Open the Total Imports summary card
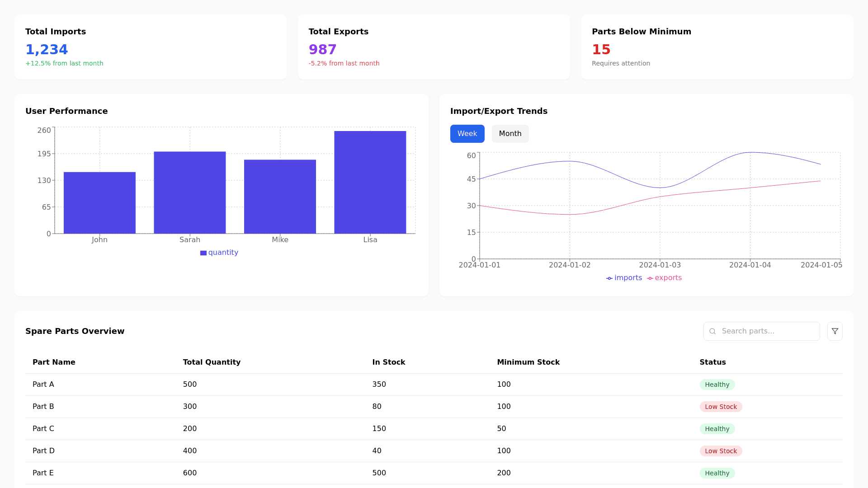The width and height of the screenshot is (868, 488). coord(151,47)
